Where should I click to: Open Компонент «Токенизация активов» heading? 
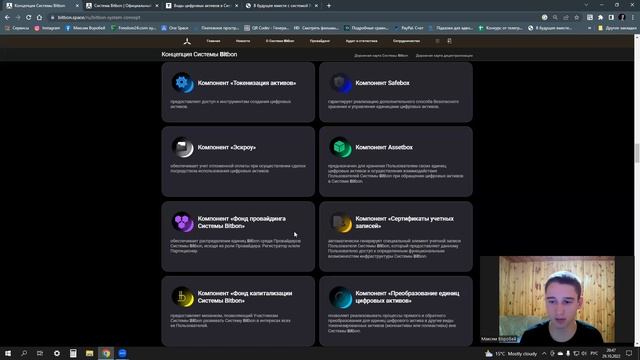coord(247,83)
